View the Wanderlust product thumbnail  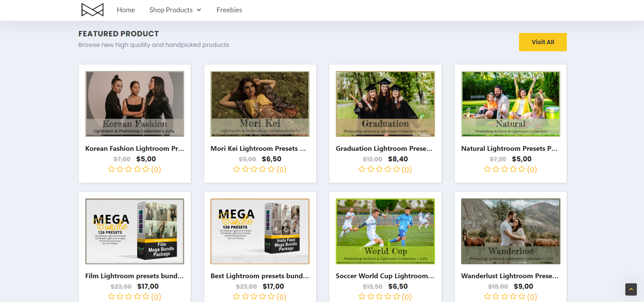click(510, 231)
